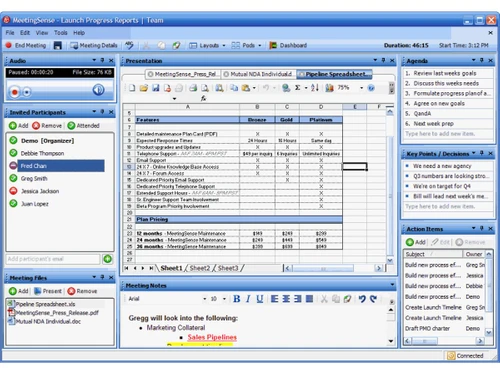
Task: Present the selected meeting file
Action: (x=48, y=291)
